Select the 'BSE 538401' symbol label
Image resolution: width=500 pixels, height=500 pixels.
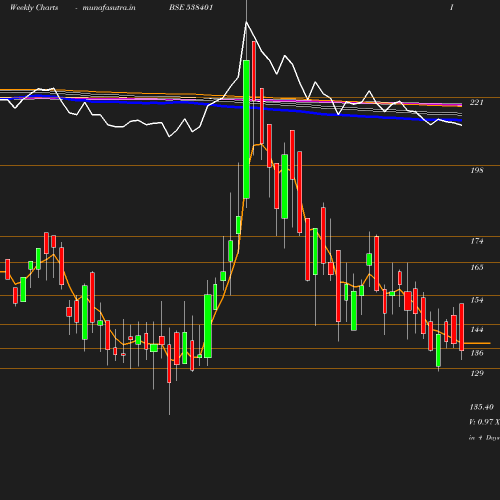[191, 7]
